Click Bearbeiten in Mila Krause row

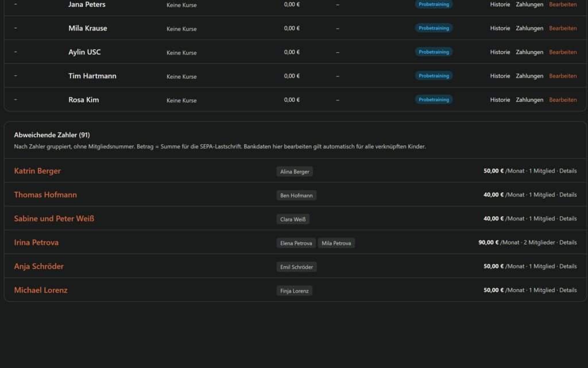tap(563, 28)
